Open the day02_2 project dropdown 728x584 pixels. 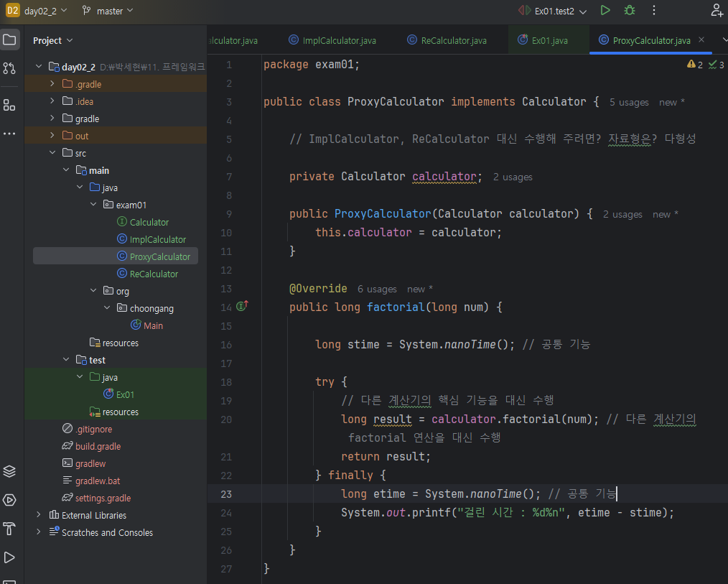click(45, 11)
